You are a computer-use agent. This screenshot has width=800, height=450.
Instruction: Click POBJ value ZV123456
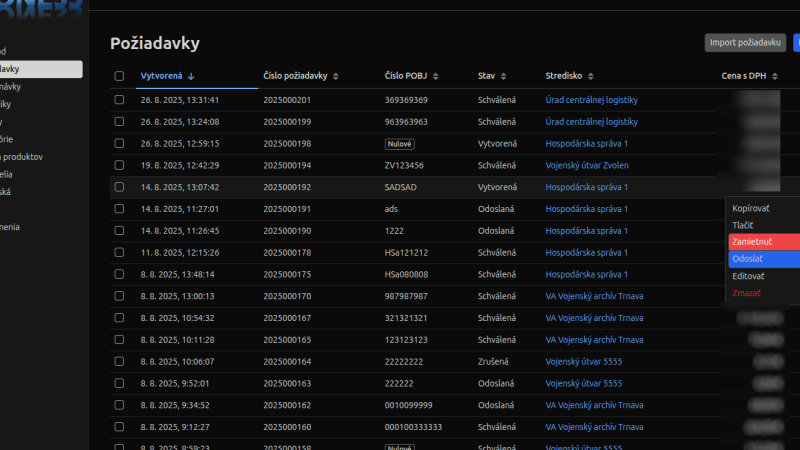click(x=404, y=165)
